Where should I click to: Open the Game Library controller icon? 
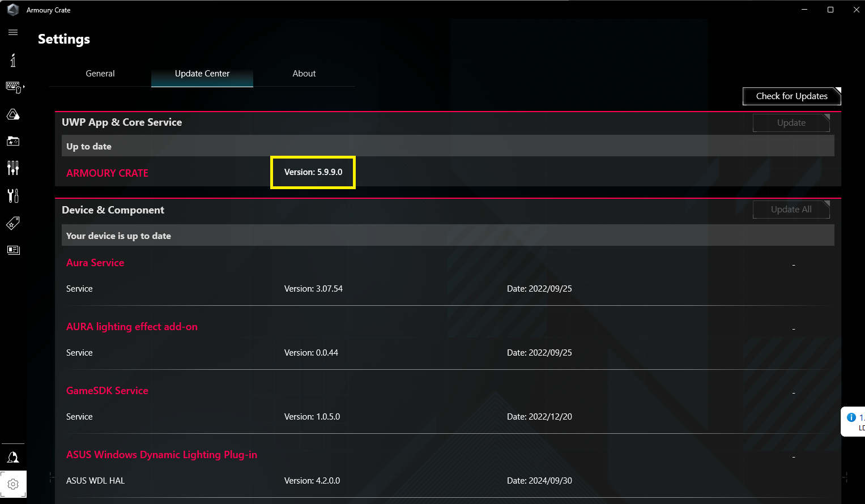13,141
